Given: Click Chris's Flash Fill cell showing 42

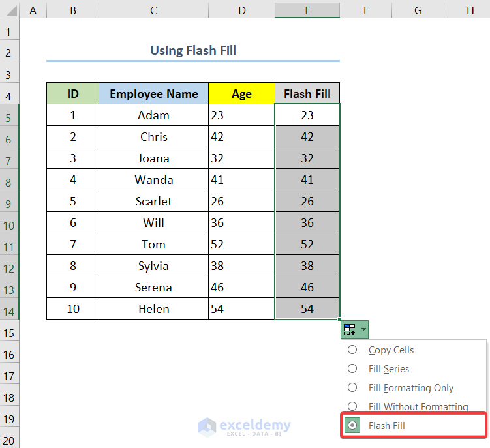Looking at the screenshot, I should [x=307, y=136].
